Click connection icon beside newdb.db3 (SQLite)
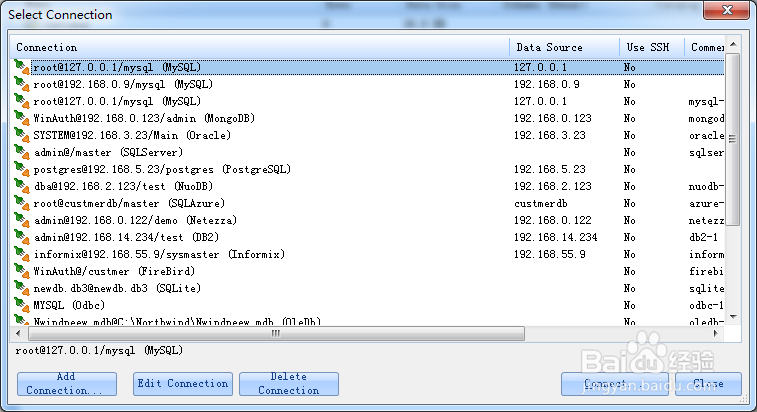The image size is (757, 412). [x=22, y=288]
